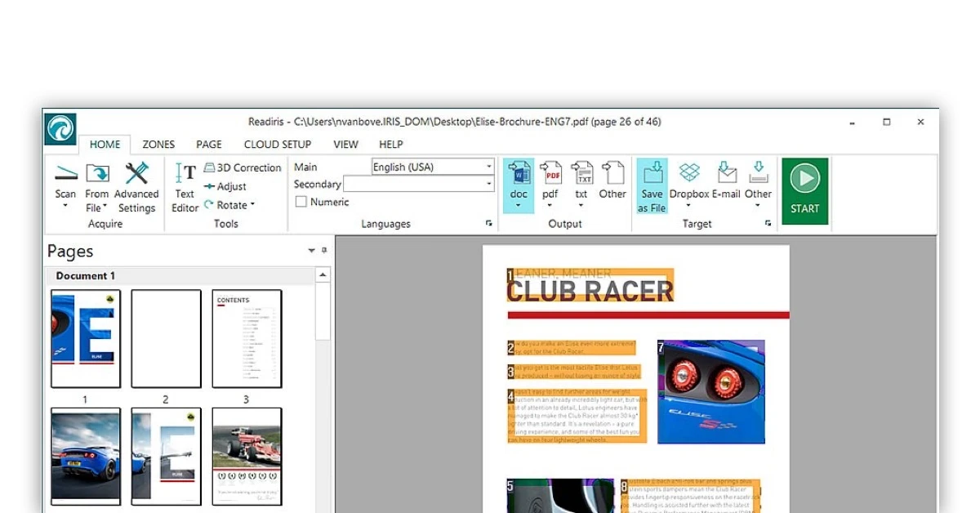Expand pdf output options arrow
Image resolution: width=980 pixels, height=513 pixels.
coord(550,206)
